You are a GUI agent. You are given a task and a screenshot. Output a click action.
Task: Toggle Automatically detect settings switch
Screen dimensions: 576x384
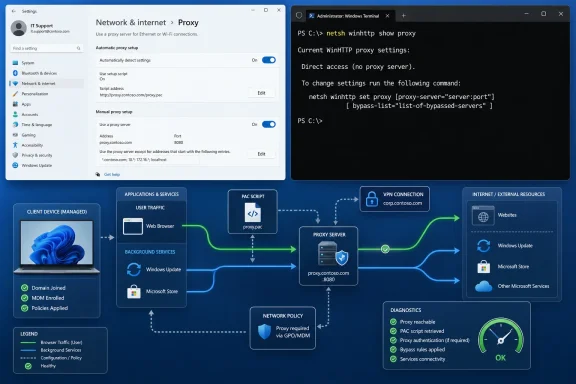point(269,60)
